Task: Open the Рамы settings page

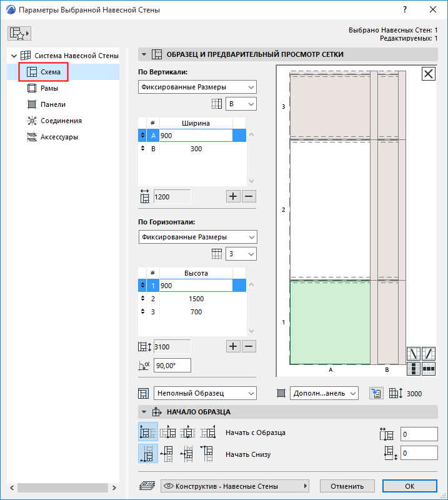Action: [42, 88]
